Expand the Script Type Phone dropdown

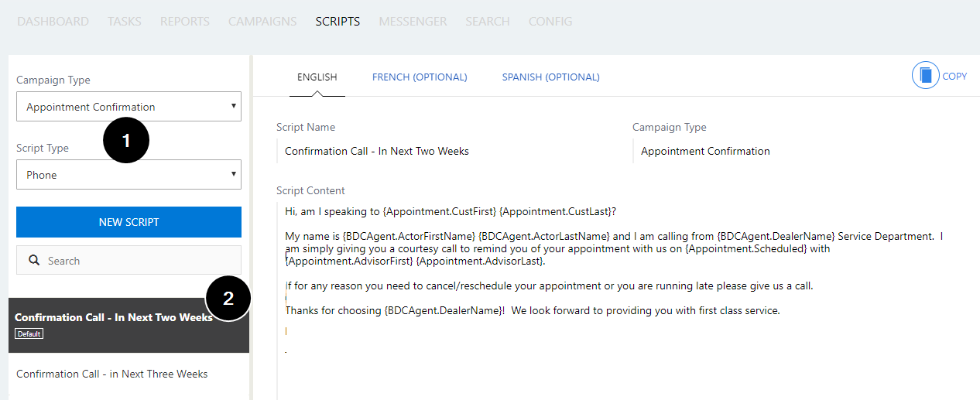(x=128, y=175)
